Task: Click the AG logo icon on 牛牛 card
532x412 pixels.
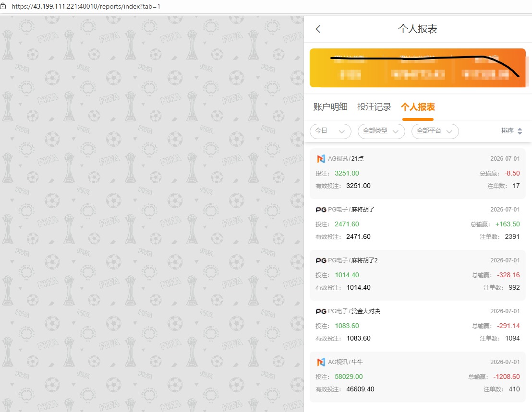Action: coord(321,362)
